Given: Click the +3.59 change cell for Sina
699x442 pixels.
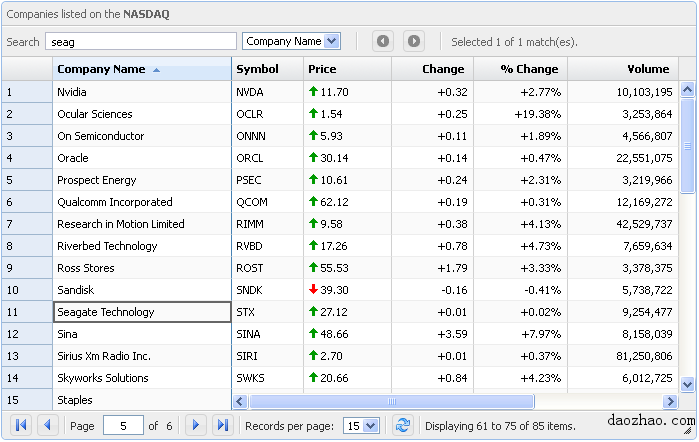Looking at the screenshot, I should click(432, 334).
